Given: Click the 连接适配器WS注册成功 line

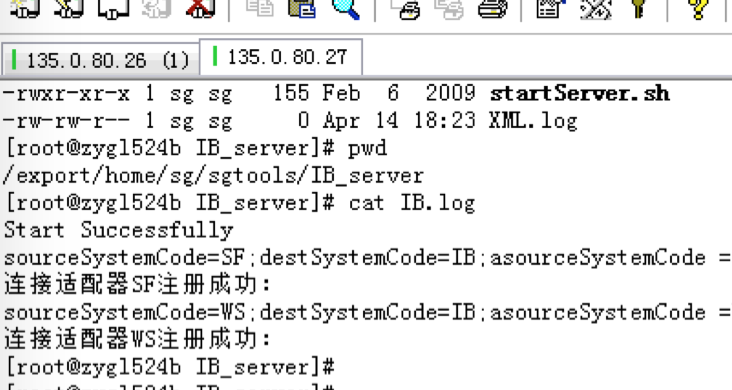Looking at the screenshot, I should [137, 339].
